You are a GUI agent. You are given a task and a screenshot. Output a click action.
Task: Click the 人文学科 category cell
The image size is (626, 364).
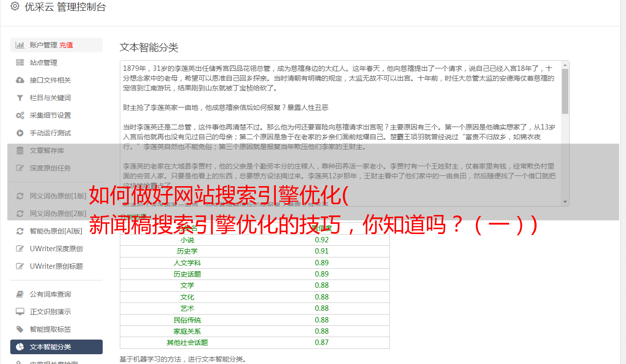pyautogui.click(x=187, y=263)
